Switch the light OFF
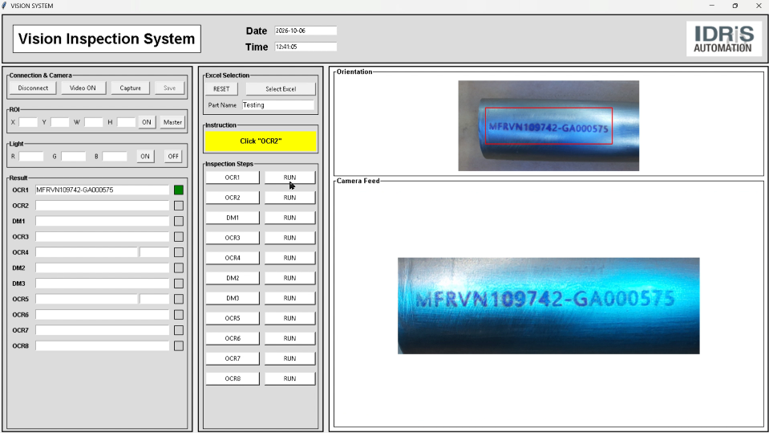This screenshot has height=433, width=769. [x=173, y=156]
